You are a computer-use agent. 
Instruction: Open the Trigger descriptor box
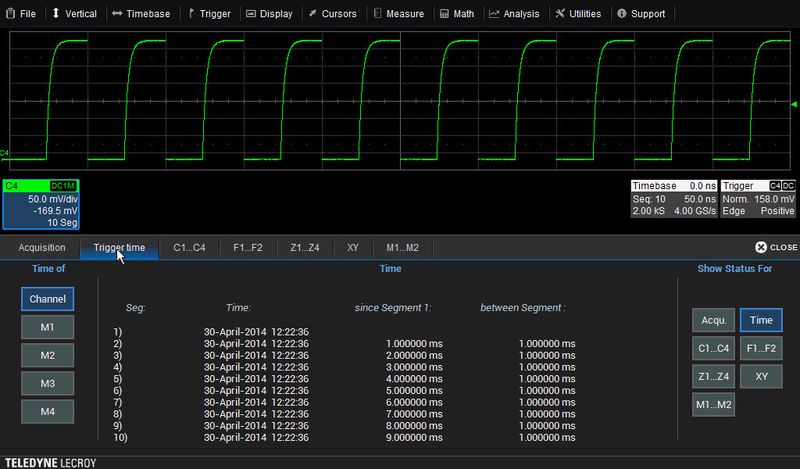[x=758, y=199]
